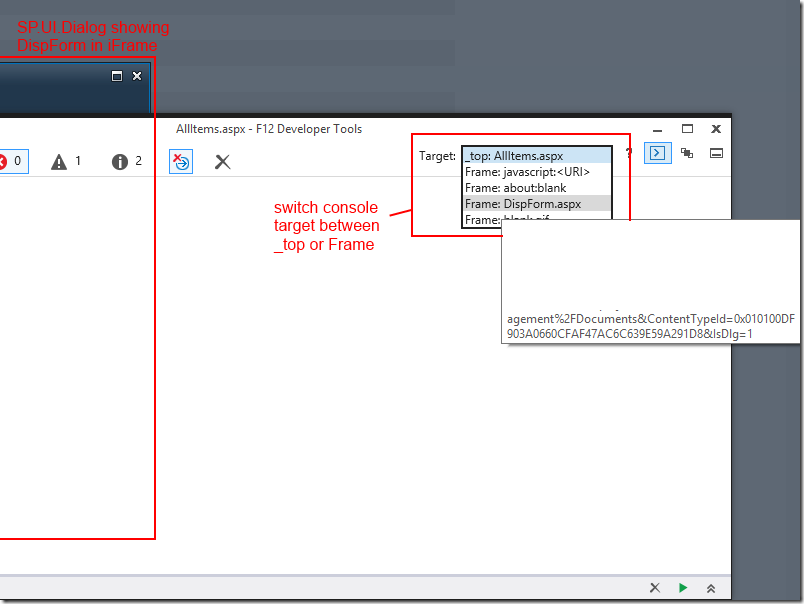Click the console toggle icon in toolbar
This screenshot has width=804, height=604.
[x=657, y=153]
